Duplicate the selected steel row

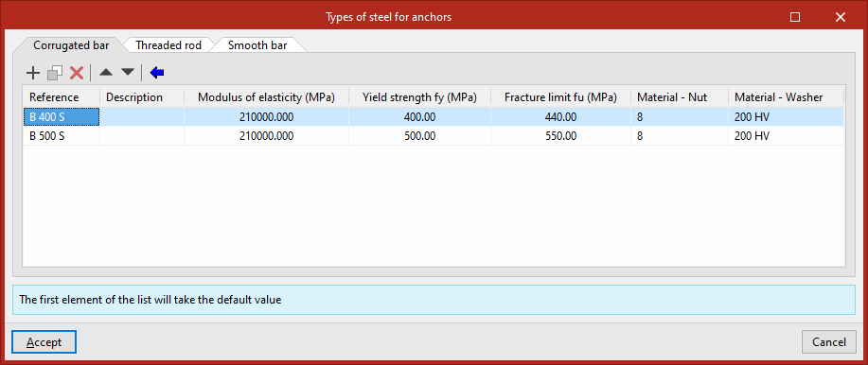tap(55, 73)
